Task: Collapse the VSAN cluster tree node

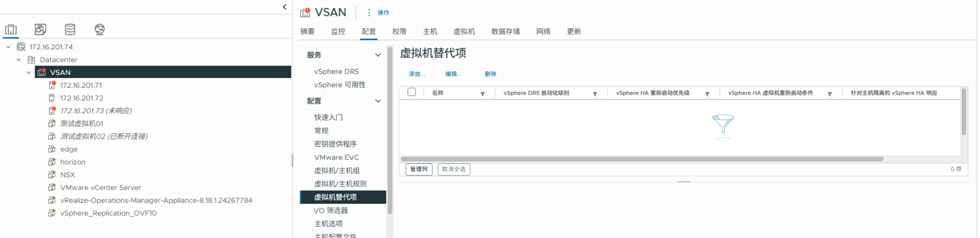Action: coord(29,72)
